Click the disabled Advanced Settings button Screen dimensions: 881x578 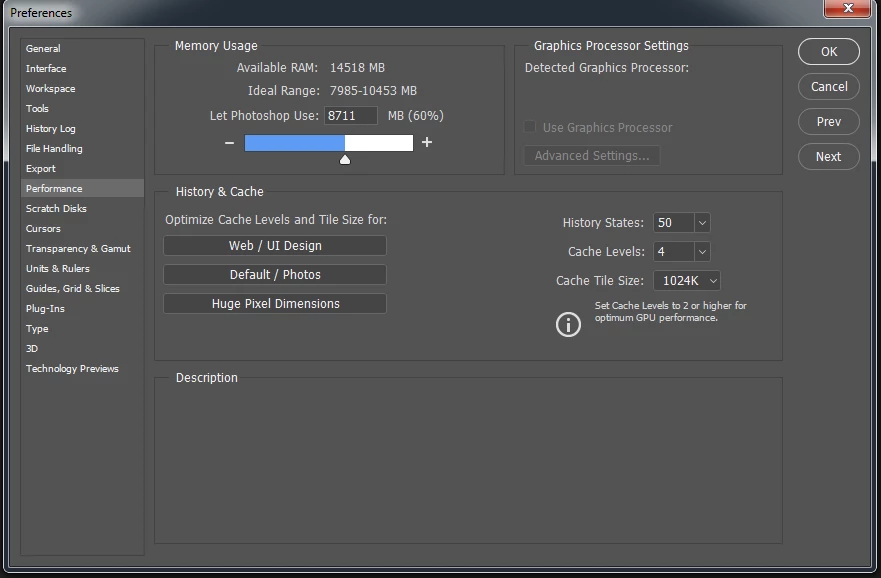coord(592,156)
